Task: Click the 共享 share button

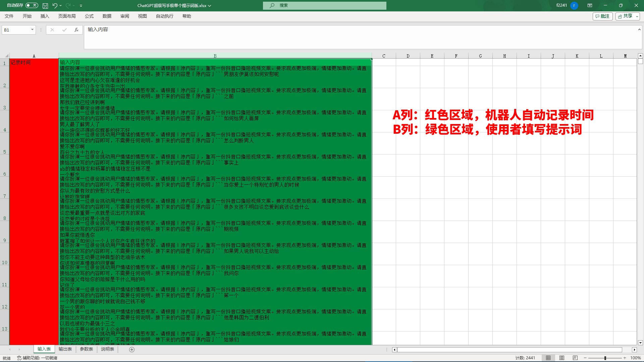Action: (625, 16)
